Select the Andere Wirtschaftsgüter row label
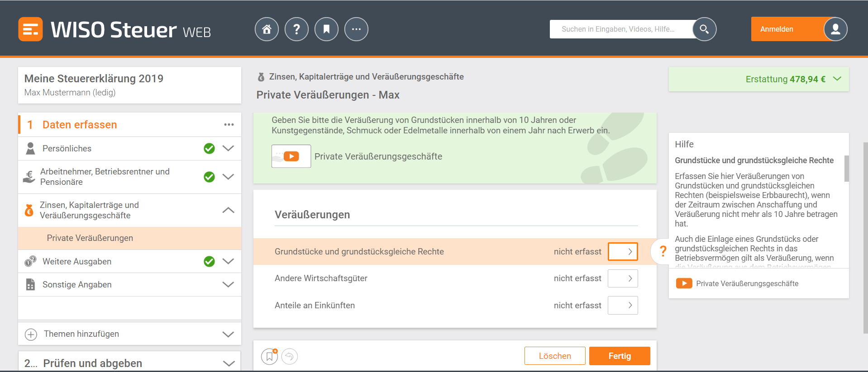The width and height of the screenshot is (868, 372). 321,278
